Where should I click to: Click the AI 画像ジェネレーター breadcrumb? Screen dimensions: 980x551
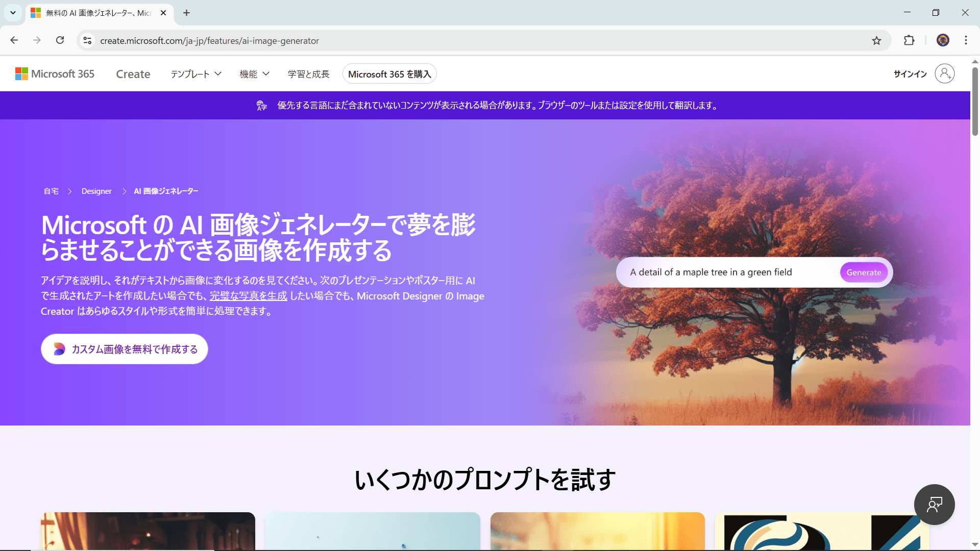point(166,191)
